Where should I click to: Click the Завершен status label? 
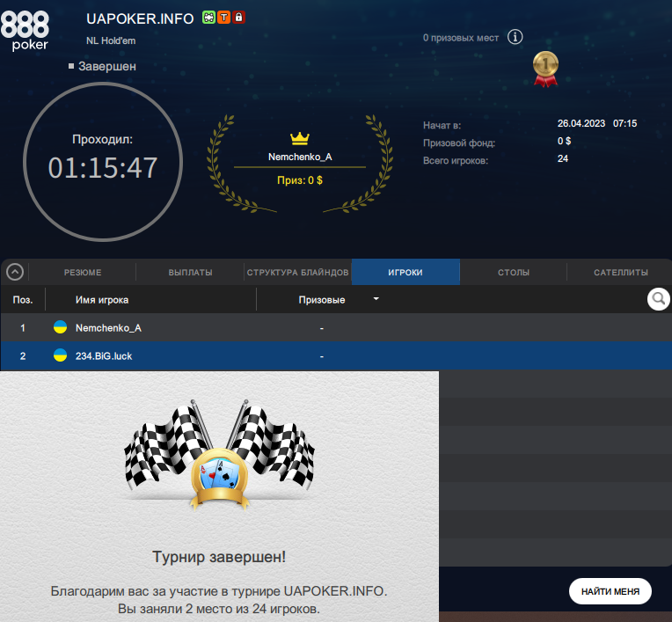pos(107,67)
